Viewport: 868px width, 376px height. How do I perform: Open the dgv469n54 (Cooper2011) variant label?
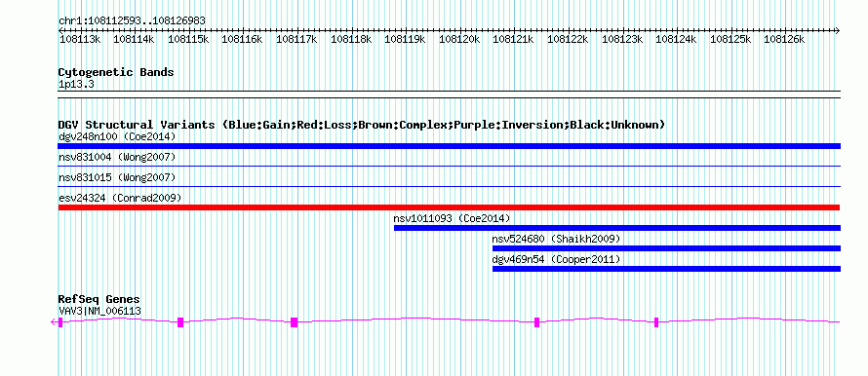click(556, 259)
